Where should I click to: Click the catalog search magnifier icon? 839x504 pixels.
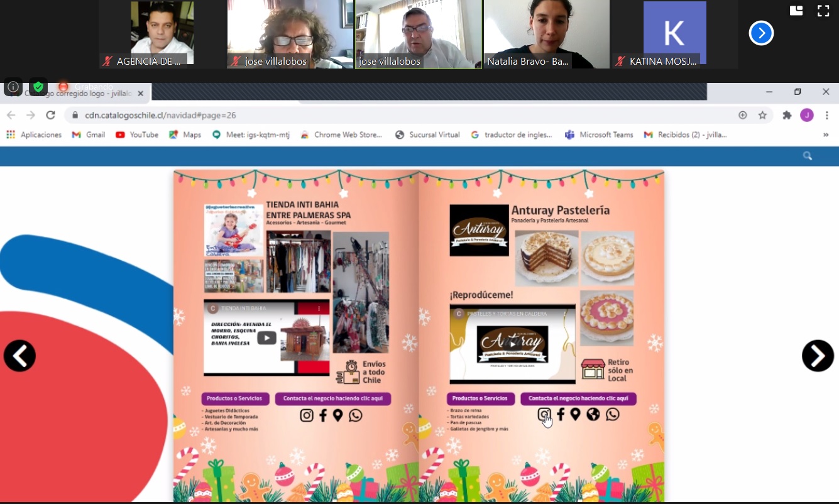[x=808, y=156]
